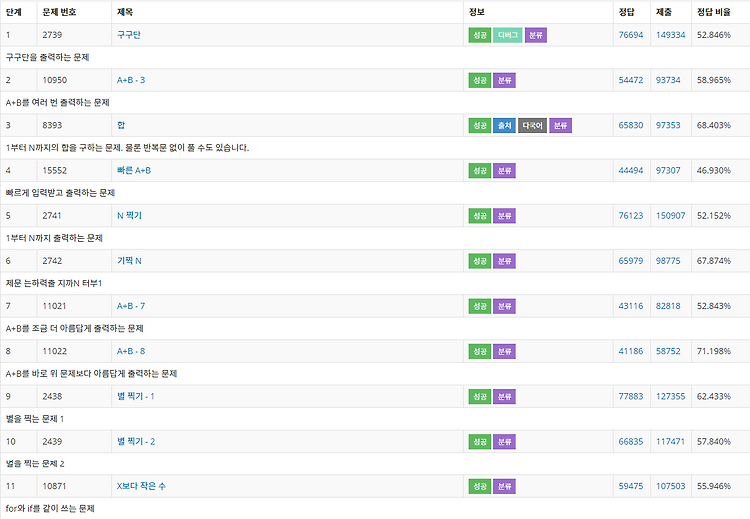This screenshot has width=750, height=519.
Task: Open the 93734 submissions link
Action: click(x=668, y=80)
